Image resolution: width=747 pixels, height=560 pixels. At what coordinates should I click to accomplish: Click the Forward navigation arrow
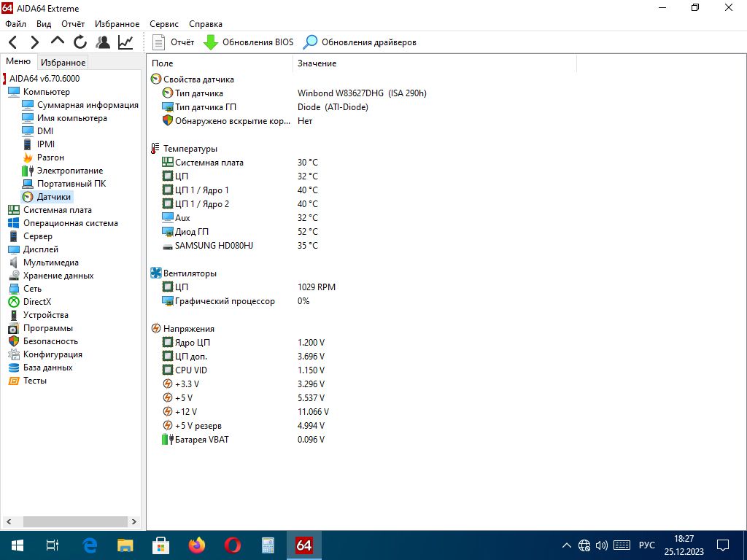pyautogui.click(x=34, y=42)
